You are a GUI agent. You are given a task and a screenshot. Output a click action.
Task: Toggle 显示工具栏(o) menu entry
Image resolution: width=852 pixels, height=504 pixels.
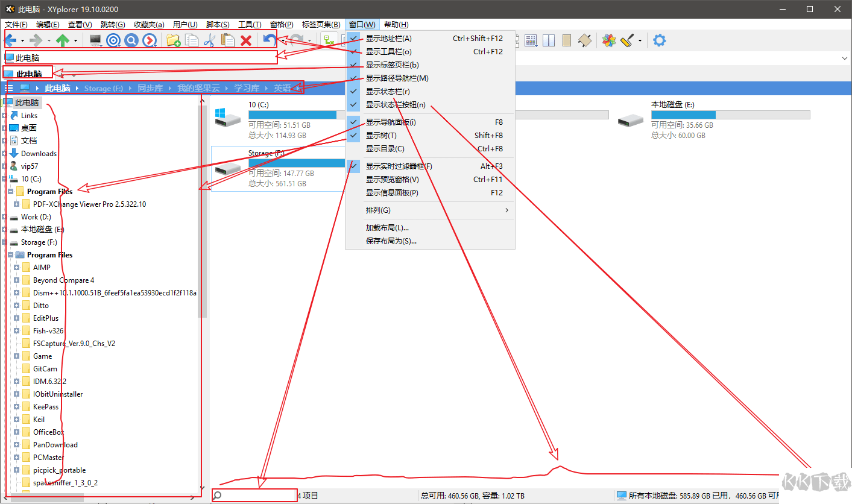coord(430,52)
